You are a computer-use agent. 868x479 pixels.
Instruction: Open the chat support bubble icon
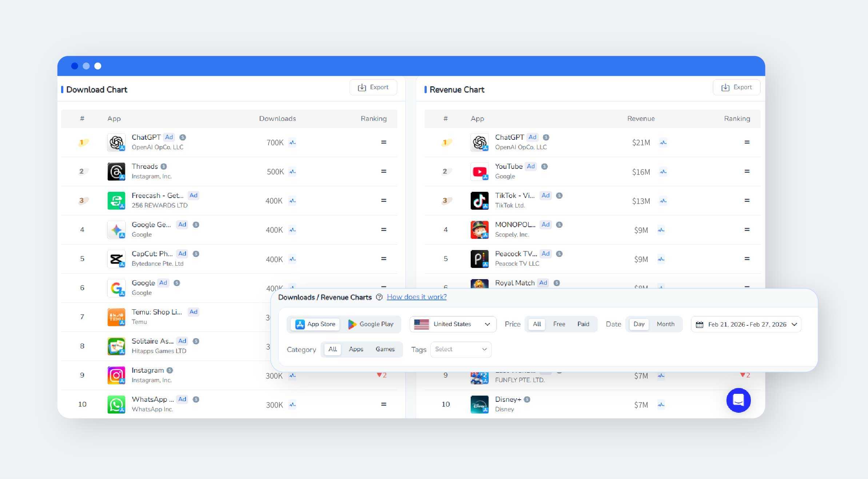[x=738, y=400]
